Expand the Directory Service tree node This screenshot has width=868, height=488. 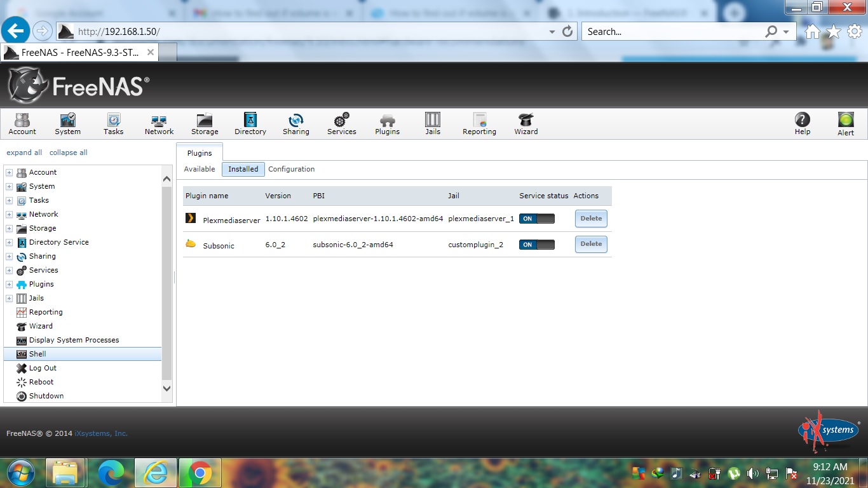point(10,242)
